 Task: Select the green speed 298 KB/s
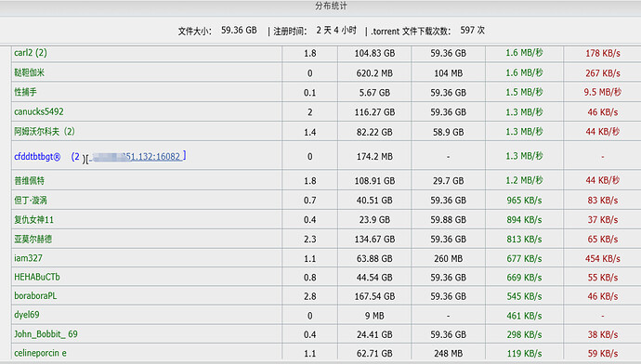pos(525,334)
